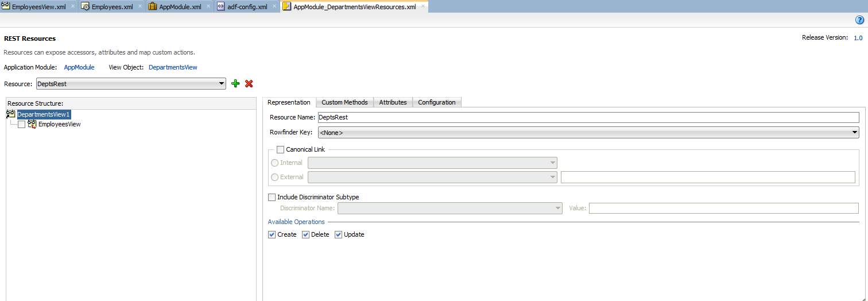Open the blue help question mark icon
868x301 pixels.
tap(859, 20)
